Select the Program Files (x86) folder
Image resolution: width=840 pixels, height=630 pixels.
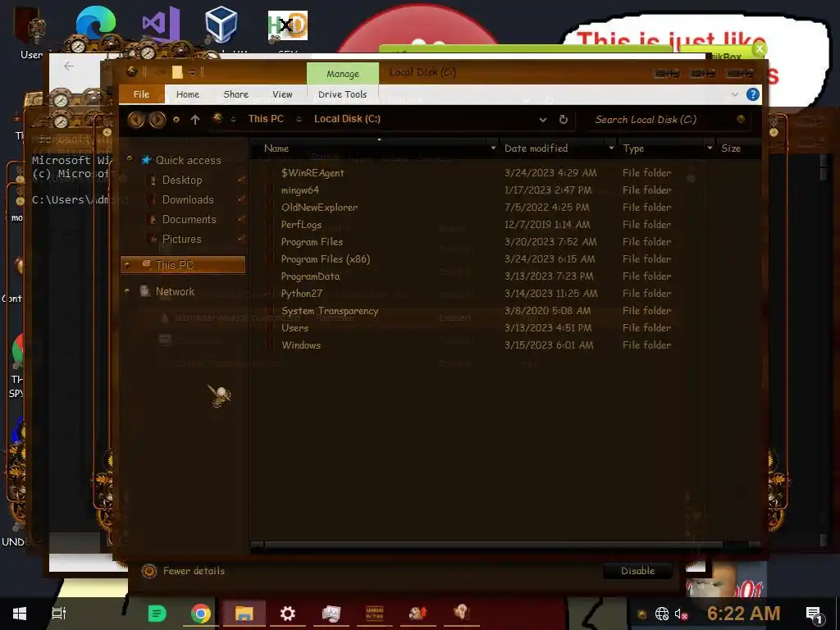(325, 259)
